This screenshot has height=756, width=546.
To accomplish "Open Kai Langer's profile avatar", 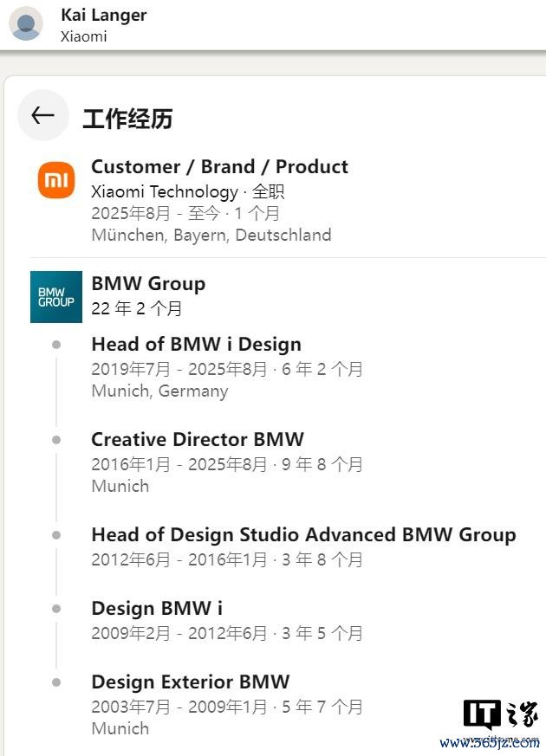I will [26, 24].
